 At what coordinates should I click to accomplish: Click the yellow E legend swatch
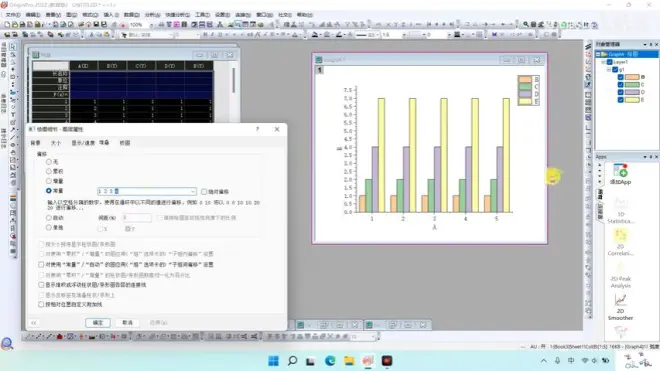coord(525,101)
